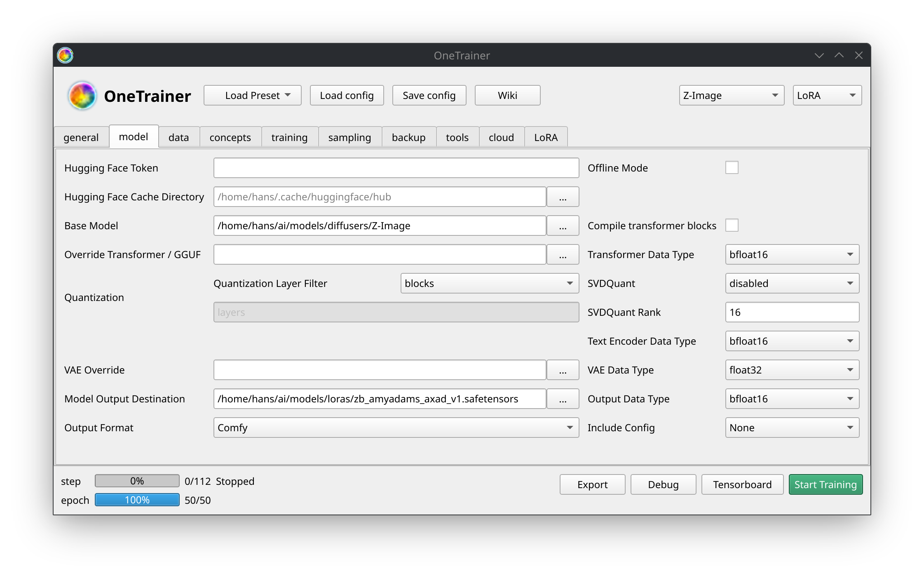924x578 pixels.
Task: Enable the Offline Mode checkbox
Action: pos(732,168)
